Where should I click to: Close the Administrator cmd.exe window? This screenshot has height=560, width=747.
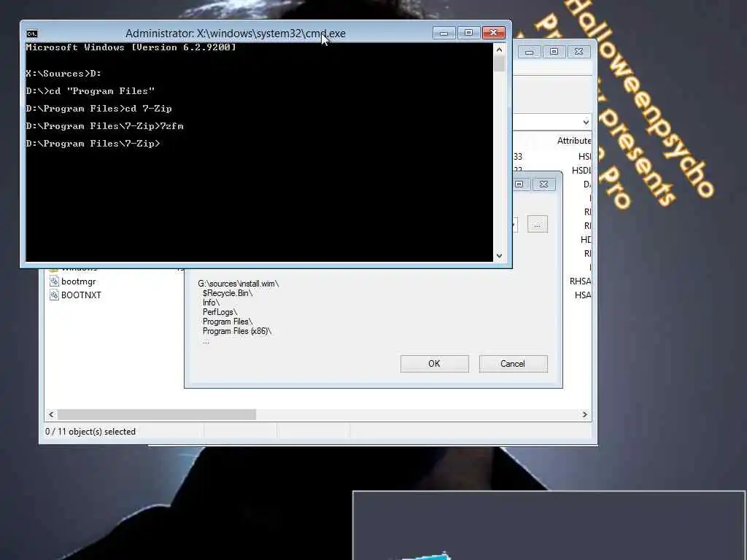coord(494,32)
